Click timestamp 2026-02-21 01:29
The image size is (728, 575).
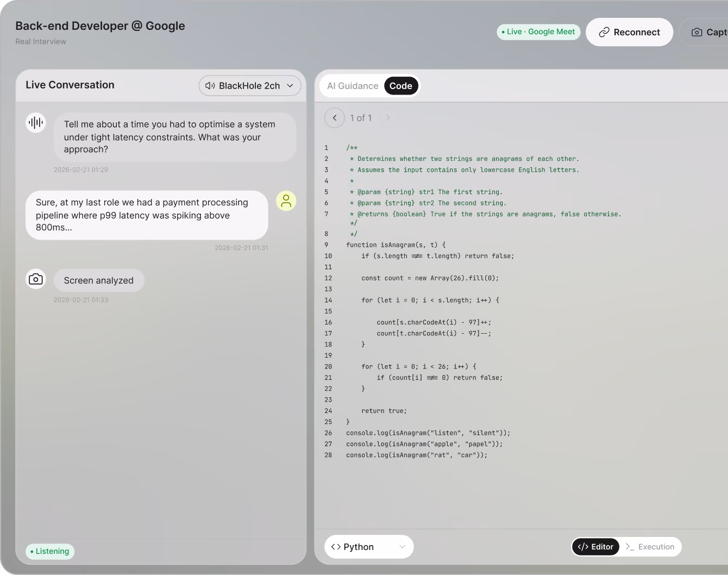81,170
